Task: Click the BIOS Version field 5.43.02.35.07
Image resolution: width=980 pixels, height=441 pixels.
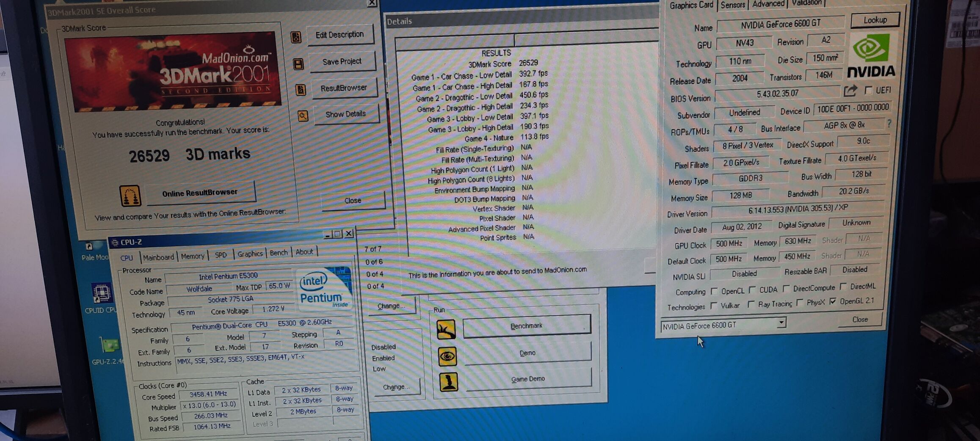Action: click(777, 94)
